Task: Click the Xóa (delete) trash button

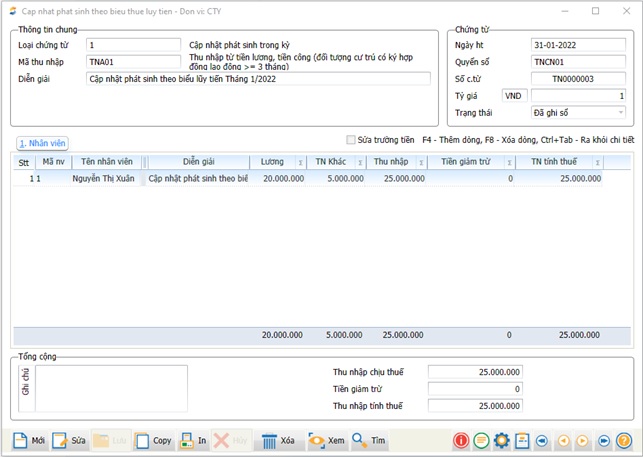Action: coord(279,440)
